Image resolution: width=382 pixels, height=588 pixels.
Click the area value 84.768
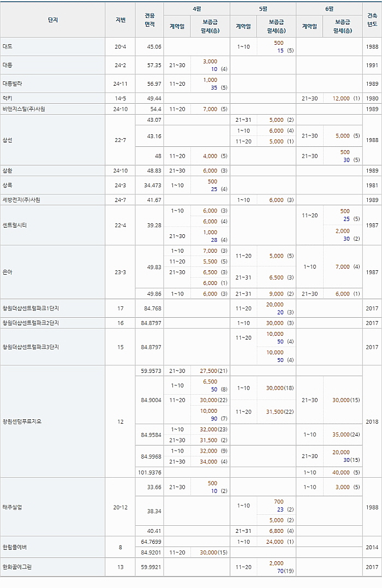(x=153, y=308)
